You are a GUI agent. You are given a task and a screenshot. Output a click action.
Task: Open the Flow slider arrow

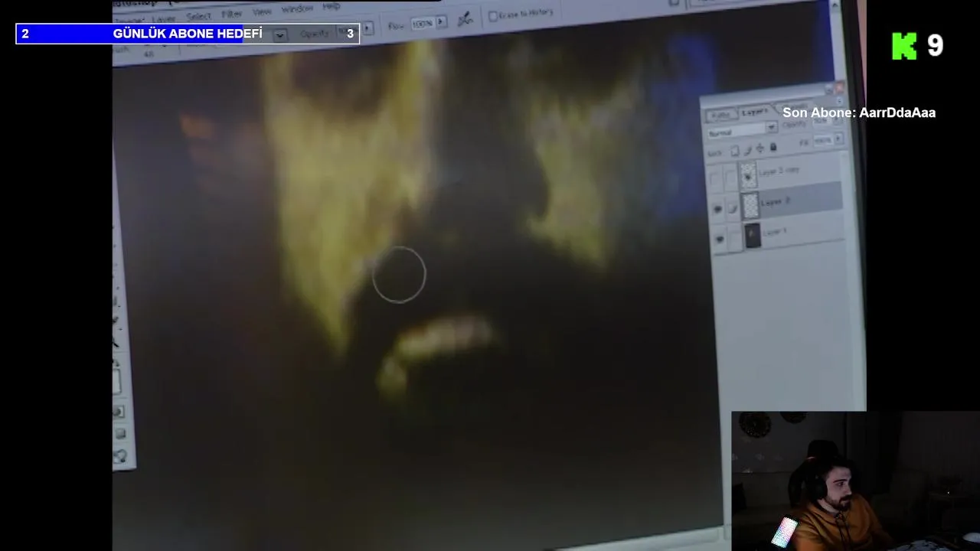(440, 22)
